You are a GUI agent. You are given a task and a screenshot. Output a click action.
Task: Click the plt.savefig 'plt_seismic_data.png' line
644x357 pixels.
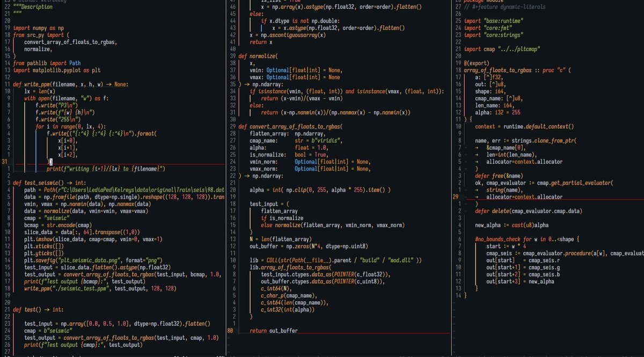coord(93,260)
